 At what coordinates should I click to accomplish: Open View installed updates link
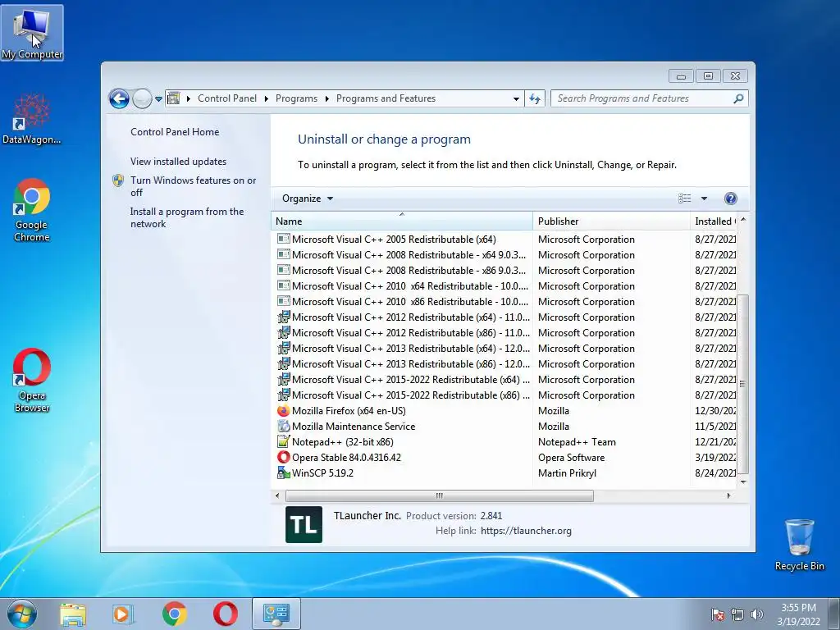[178, 162]
